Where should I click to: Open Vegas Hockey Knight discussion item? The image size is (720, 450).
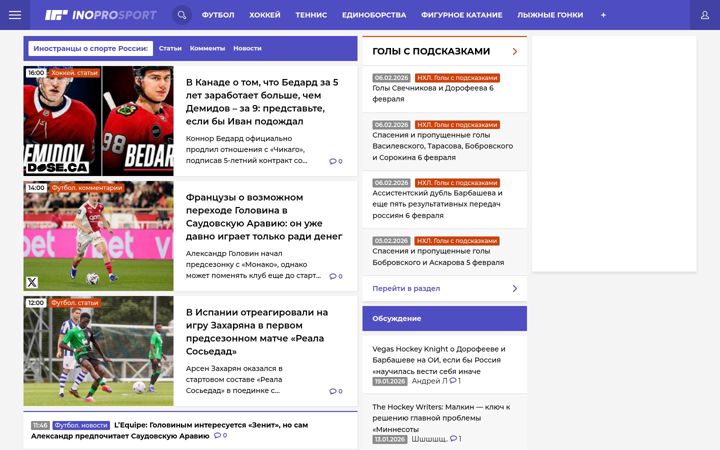click(439, 360)
